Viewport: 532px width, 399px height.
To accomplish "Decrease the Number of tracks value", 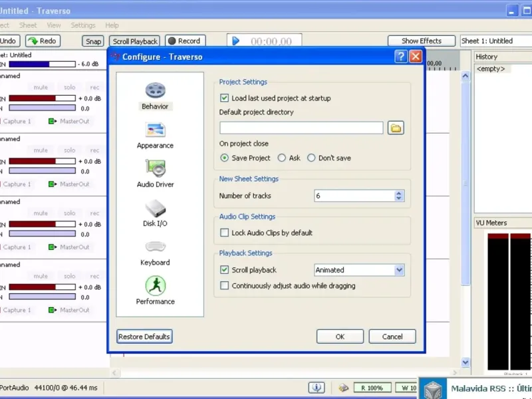I will (399, 198).
